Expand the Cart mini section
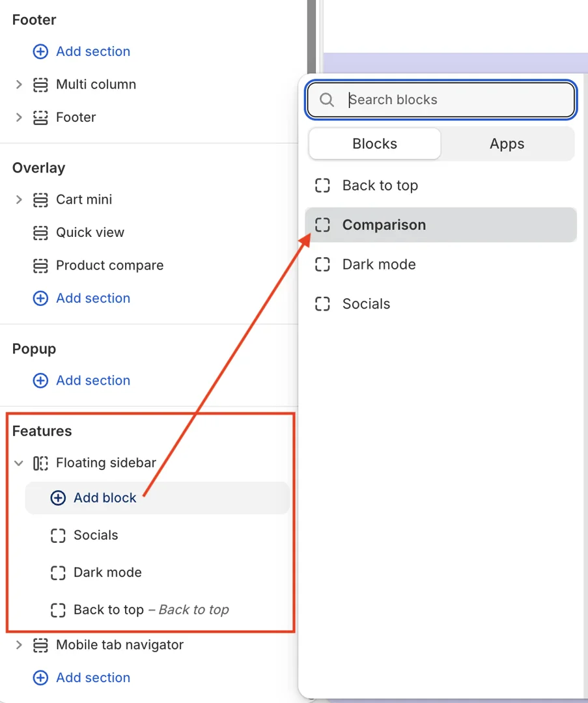The width and height of the screenshot is (588, 703). [x=19, y=200]
